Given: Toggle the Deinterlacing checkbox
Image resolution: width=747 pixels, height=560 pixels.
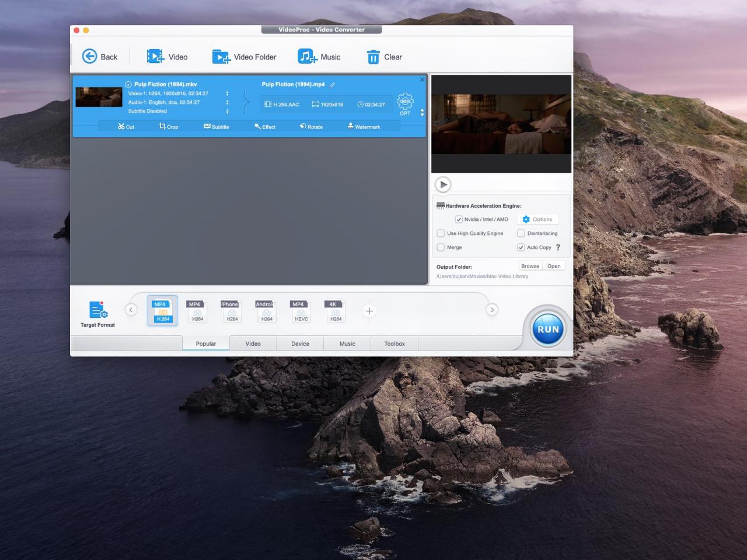Looking at the screenshot, I should (521, 233).
